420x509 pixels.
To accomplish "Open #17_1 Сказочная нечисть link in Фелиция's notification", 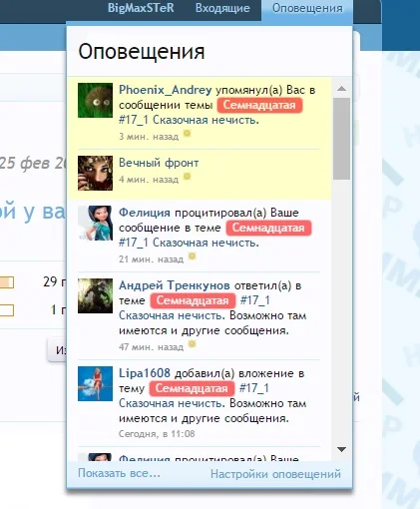I will pos(189,243).
